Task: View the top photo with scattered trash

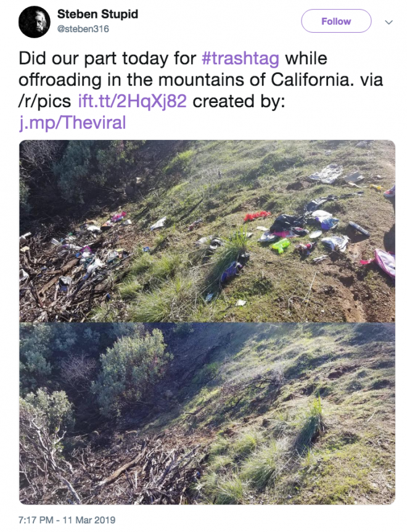Action: pyautogui.click(x=207, y=231)
